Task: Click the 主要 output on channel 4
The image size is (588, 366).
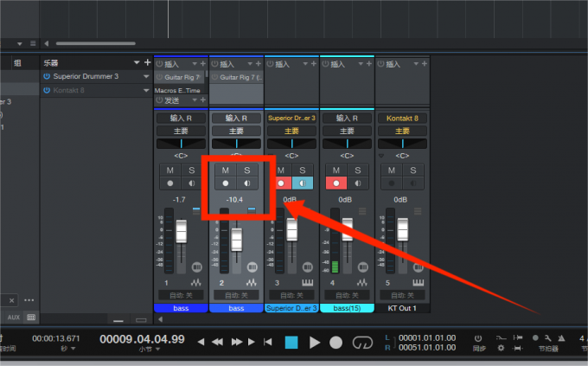Action: 346,131
